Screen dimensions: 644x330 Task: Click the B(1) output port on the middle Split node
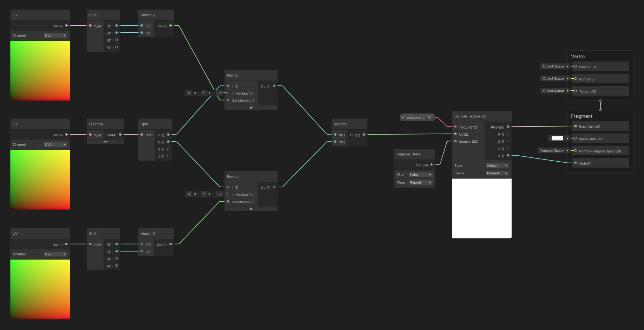tap(168, 149)
